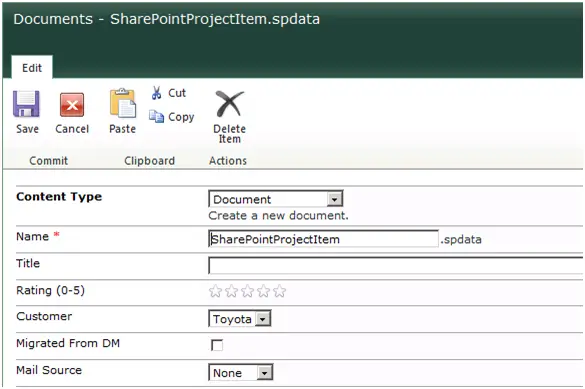The height and width of the screenshot is (389, 585).
Task: Click the Copy pages icon
Action: pyautogui.click(x=157, y=117)
